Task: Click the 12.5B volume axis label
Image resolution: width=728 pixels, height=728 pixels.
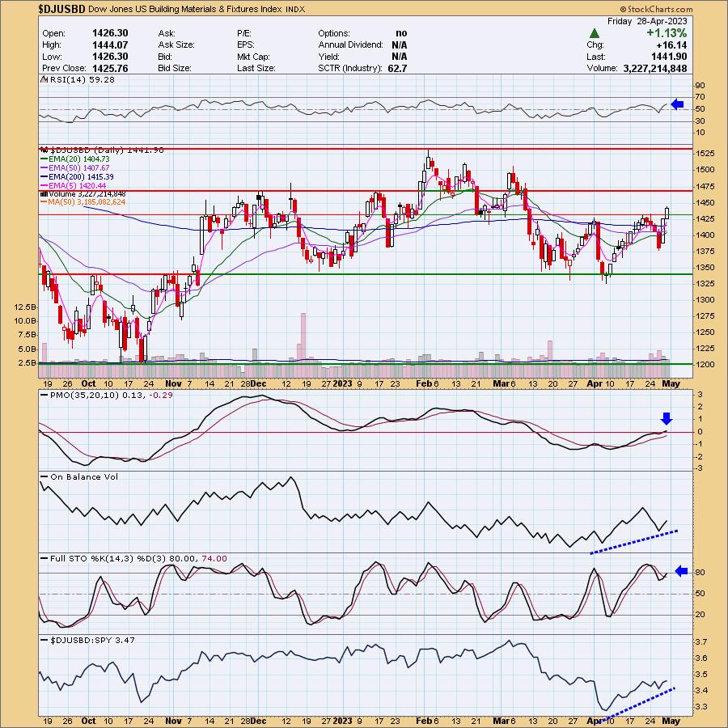Action: (24, 307)
